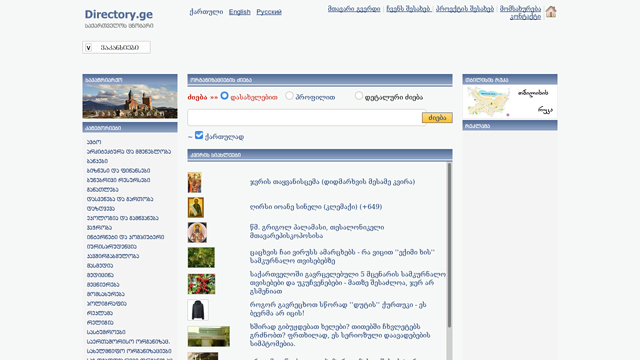This screenshot has height=360, width=640.
Task: Open the მთავარი გვერდი top link
Action: pos(354,9)
